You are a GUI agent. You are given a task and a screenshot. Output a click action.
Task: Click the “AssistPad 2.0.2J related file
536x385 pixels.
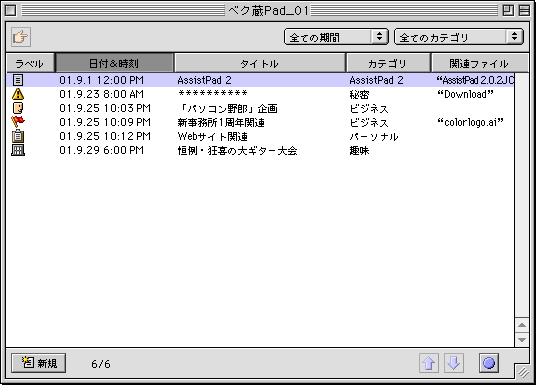point(475,80)
